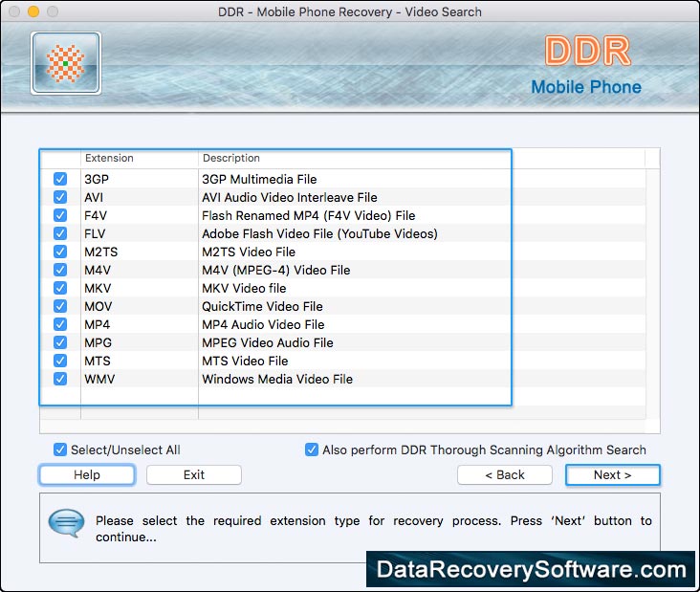Continue with the Next button
The width and height of the screenshot is (700, 592).
click(x=612, y=474)
